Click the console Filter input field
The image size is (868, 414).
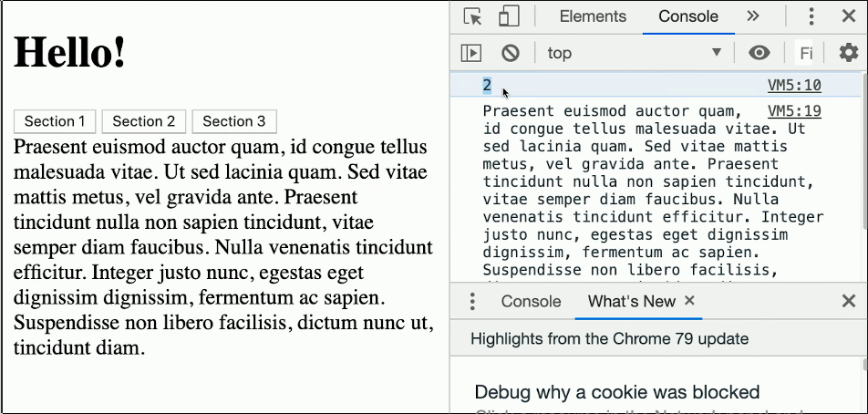click(805, 53)
